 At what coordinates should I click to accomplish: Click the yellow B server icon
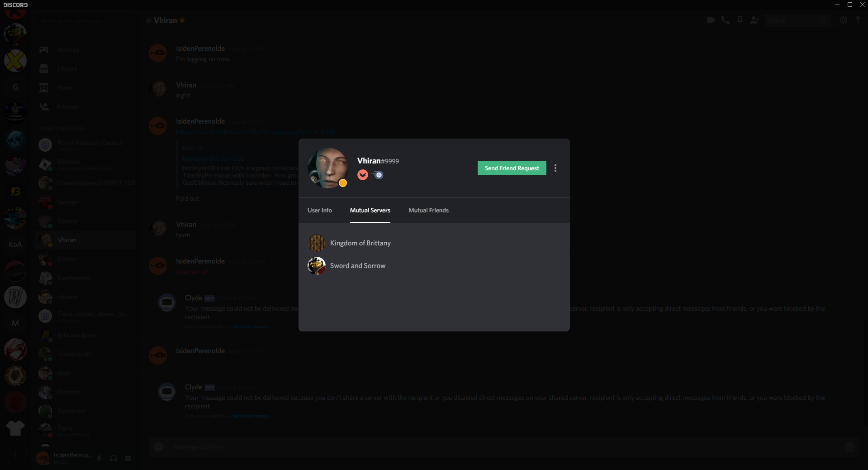pyautogui.click(x=15, y=192)
